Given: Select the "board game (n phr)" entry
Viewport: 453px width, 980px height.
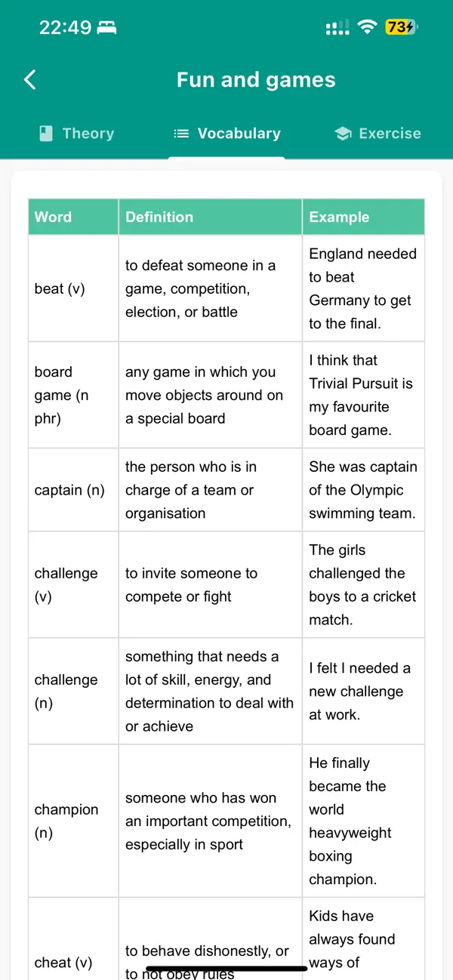Looking at the screenshot, I should (x=63, y=395).
